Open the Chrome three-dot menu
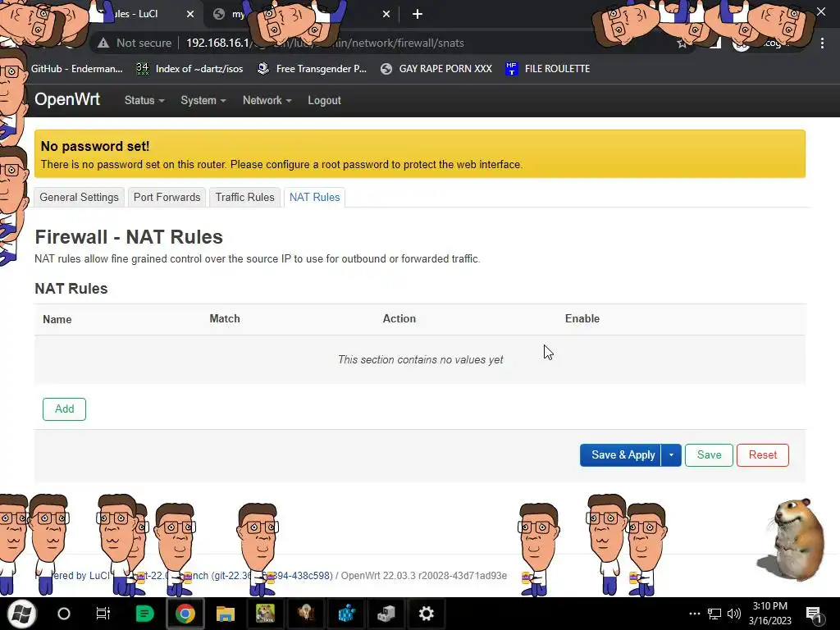840x630 pixels. pyautogui.click(x=822, y=43)
